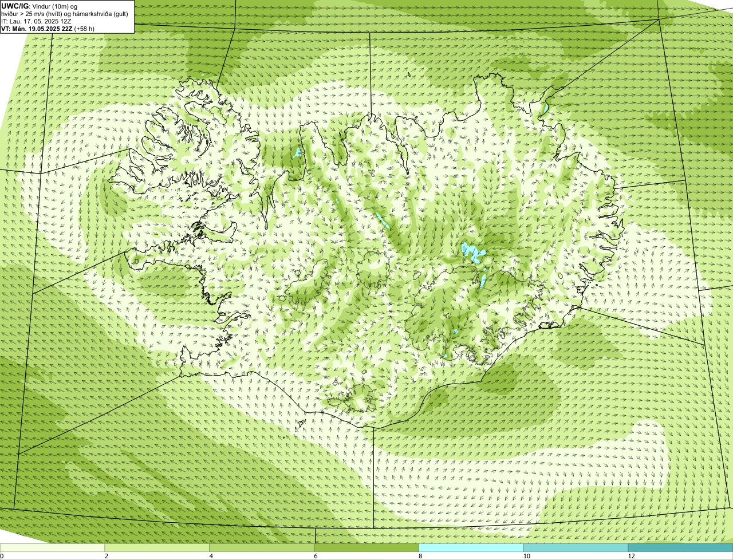733x560 pixels.
Task: Click the scale label '0' under the color bar
Action: coord(2,556)
